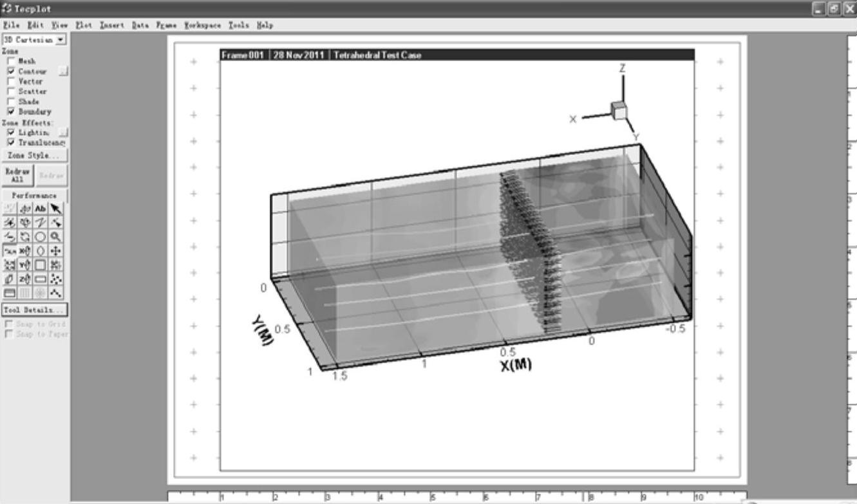The image size is (857, 504).
Task: Open the Data menu
Action: [140, 25]
